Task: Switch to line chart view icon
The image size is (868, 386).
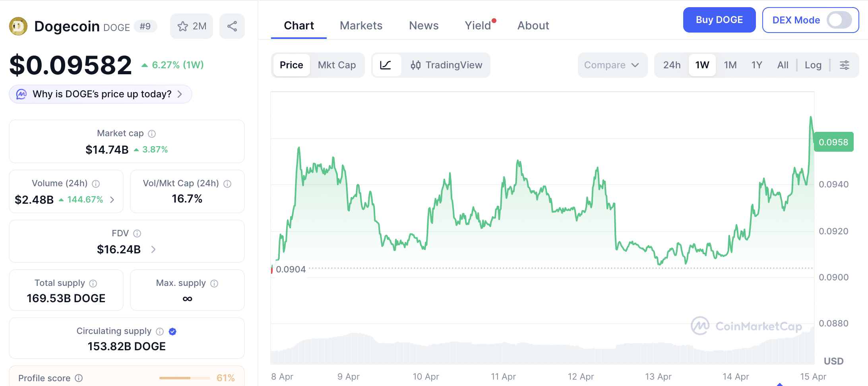Action: (386, 65)
